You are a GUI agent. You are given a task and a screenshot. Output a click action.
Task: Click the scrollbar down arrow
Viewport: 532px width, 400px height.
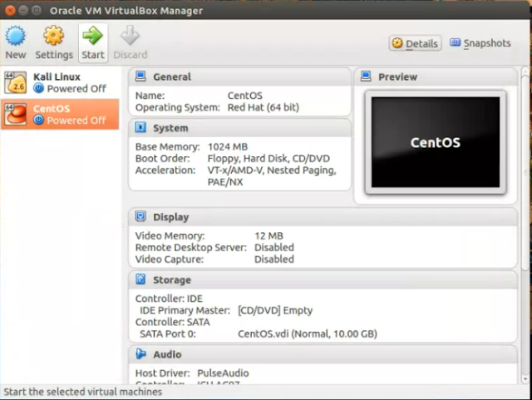click(x=525, y=378)
